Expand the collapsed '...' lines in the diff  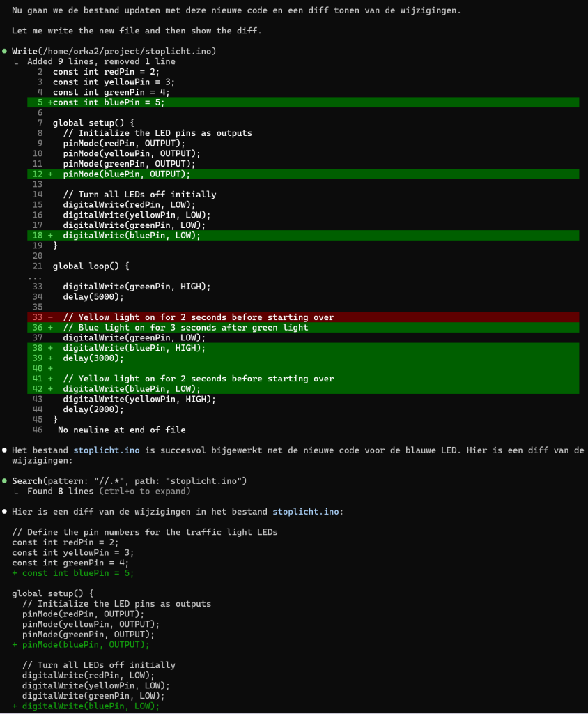35,277
